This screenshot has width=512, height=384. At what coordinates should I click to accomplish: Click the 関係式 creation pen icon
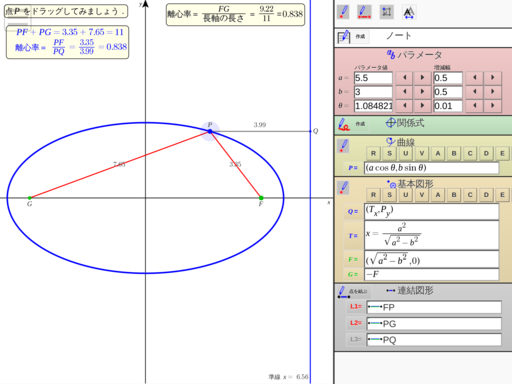tap(344, 124)
